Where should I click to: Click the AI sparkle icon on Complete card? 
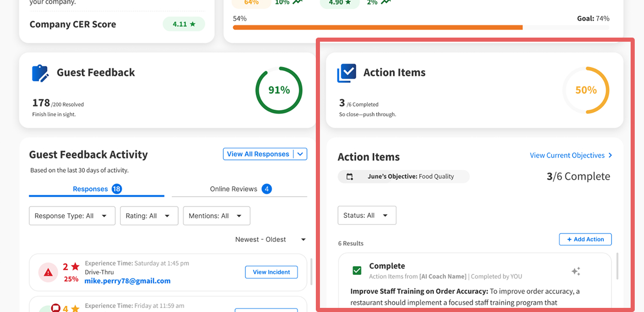pos(576,271)
